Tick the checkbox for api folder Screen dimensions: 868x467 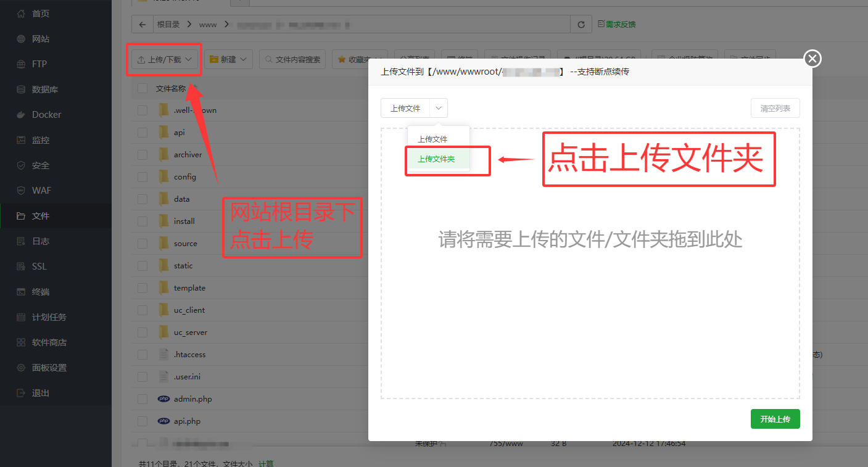pyautogui.click(x=143, y=133)
